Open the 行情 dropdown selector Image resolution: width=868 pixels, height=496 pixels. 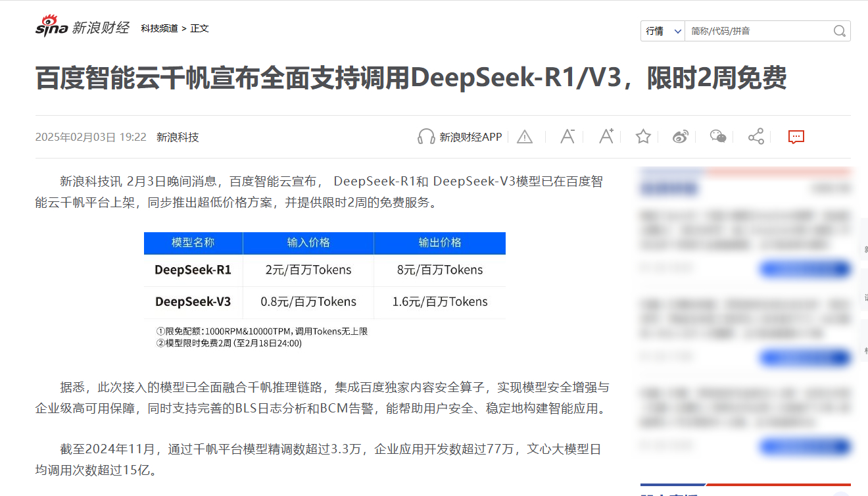click(x=663, y=31)
